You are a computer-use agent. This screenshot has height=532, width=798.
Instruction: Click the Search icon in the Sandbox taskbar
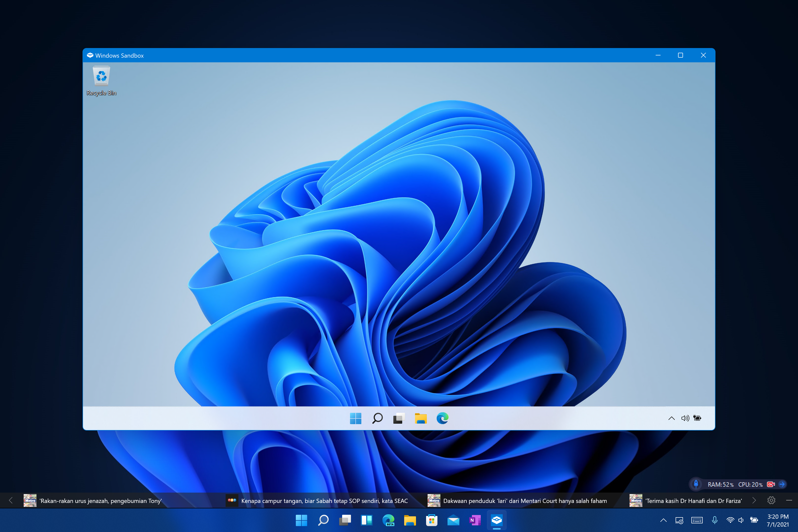coord(377,418)
